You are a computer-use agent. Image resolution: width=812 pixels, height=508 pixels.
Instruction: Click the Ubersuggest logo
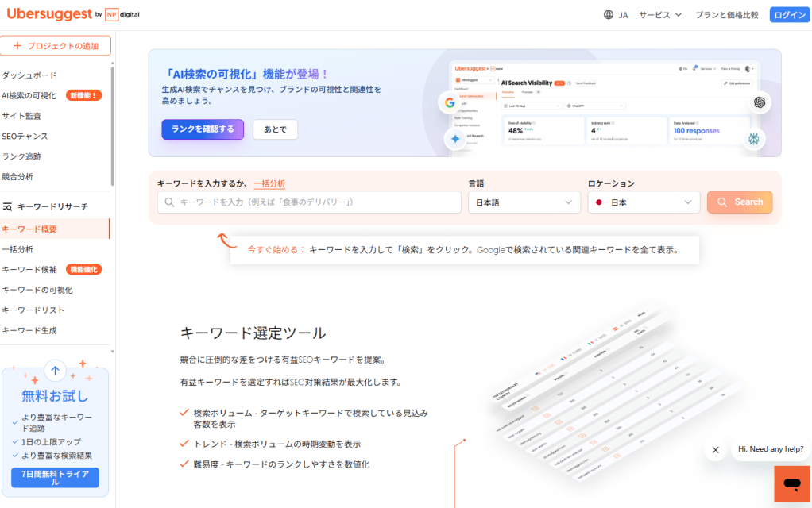[49, 13]
